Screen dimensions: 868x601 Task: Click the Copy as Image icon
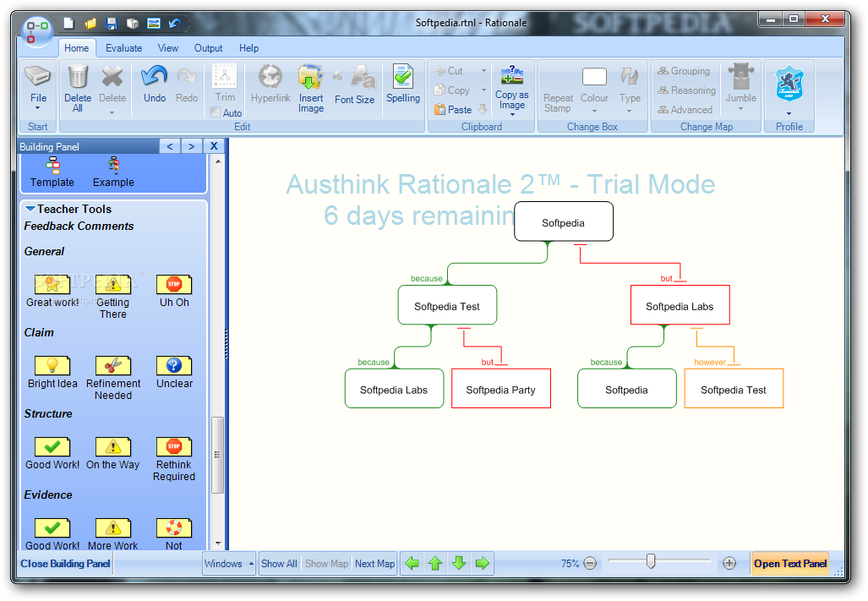point(512,74)
